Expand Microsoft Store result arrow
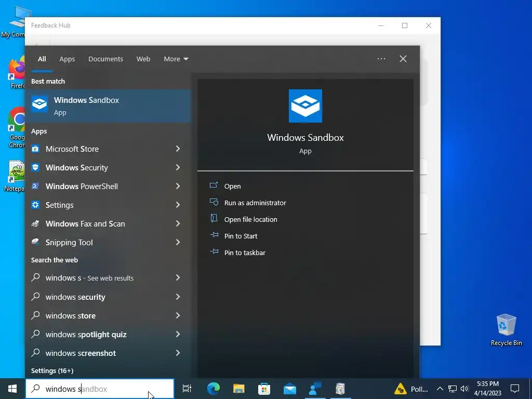This screenshot has width=532, height=399. pyautogui.click(x=178, y=149)
